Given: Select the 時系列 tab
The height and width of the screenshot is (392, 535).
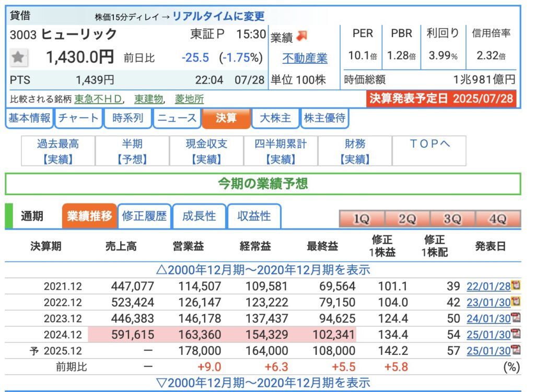Looking at the screenshot, I should [127, 118].
